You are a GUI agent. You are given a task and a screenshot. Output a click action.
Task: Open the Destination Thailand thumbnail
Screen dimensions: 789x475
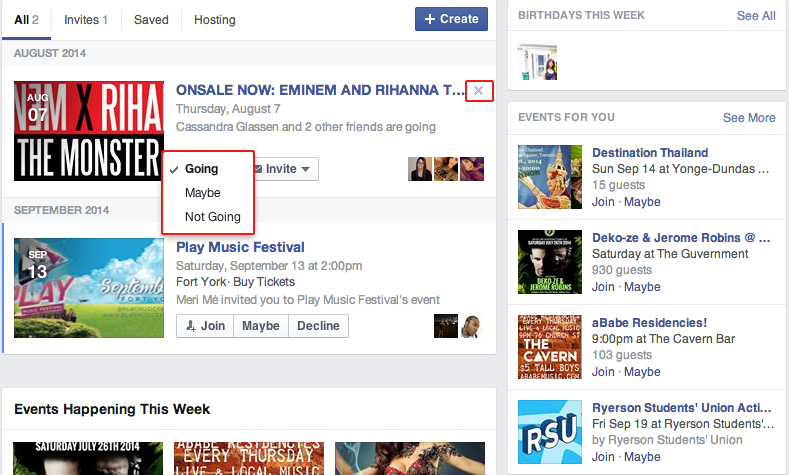click(x=550, y=177)
